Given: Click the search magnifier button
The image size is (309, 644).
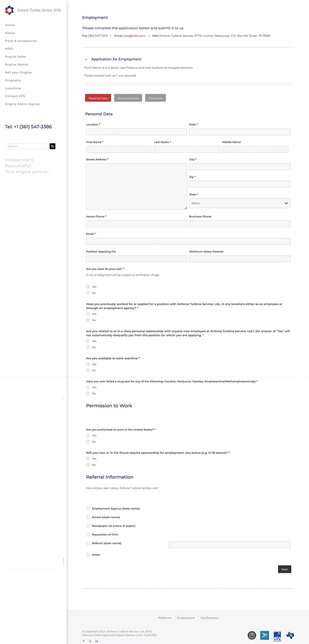Looking at the screenshot, I should [x=52, y=146].
